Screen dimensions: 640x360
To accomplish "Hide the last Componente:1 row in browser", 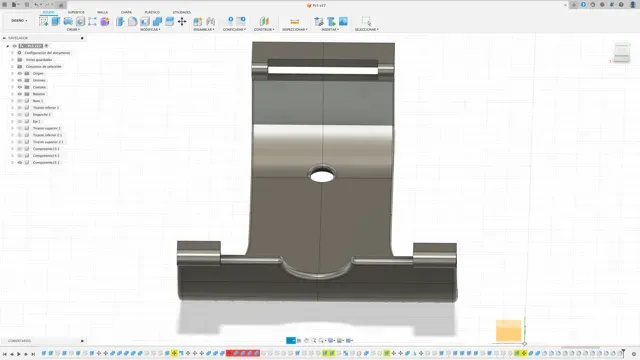I will (20, 162).
